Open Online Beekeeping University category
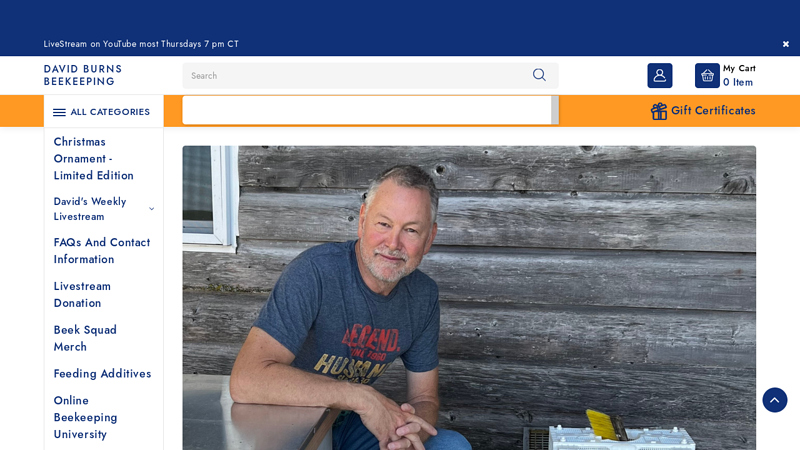The width and height of the screenshot is (800, 450). coord(86,417)
